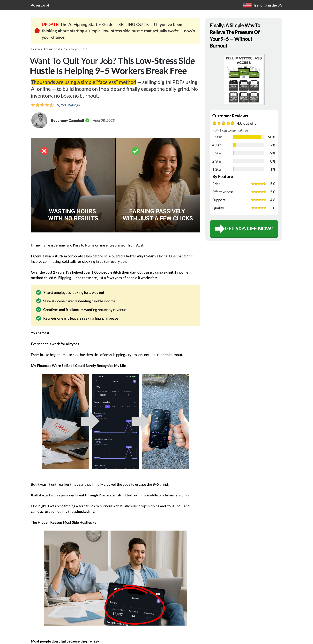The width and height of the screenshot is (313, 644).
Task: Open the 9,791 Ratings link
Action: coord(68,105)
